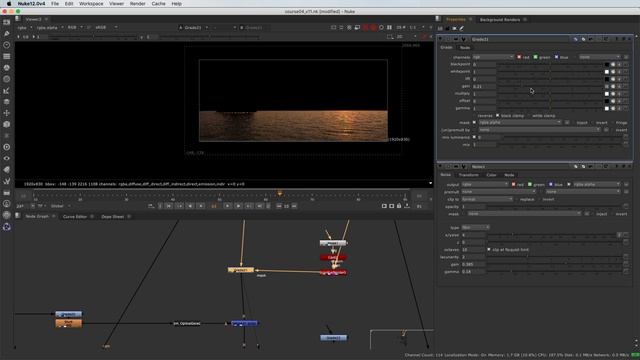
Task: Click the Pause viewer updates icon
Action: 389,27
